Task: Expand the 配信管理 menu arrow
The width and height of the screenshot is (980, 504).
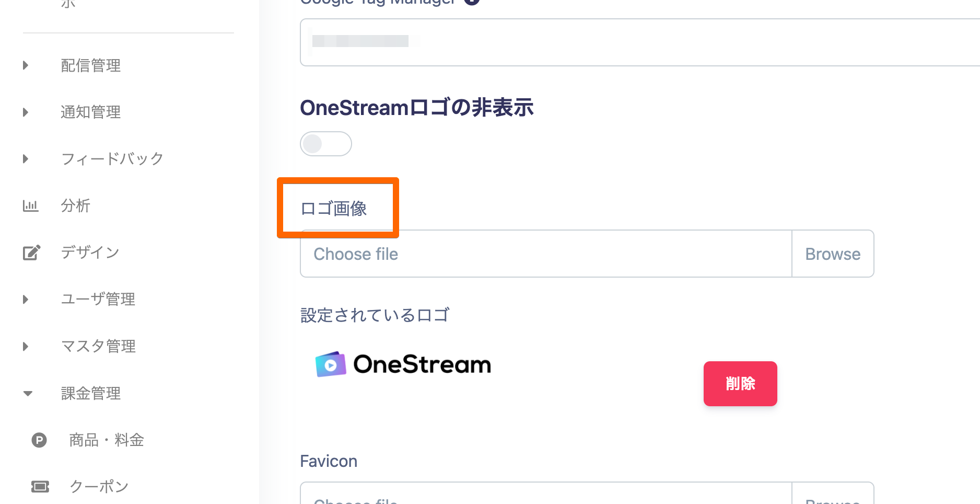Action: [x=26, y=65]
